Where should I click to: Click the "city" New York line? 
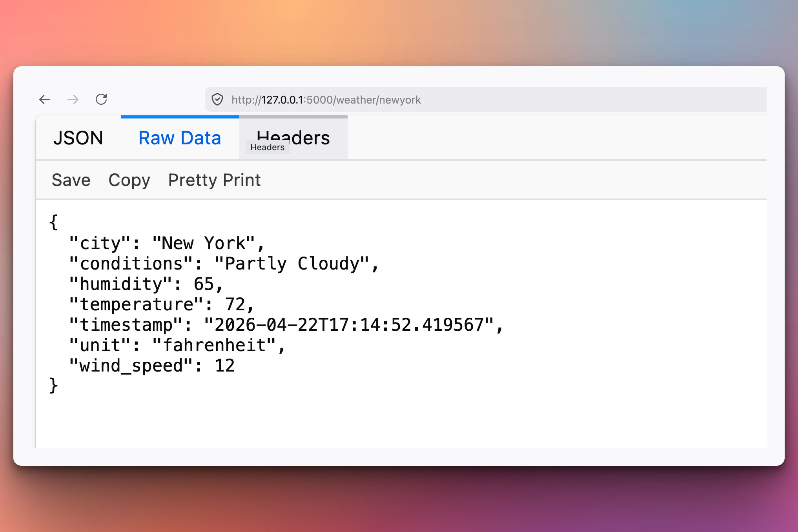pyautogui.click(x=167, y=243)
